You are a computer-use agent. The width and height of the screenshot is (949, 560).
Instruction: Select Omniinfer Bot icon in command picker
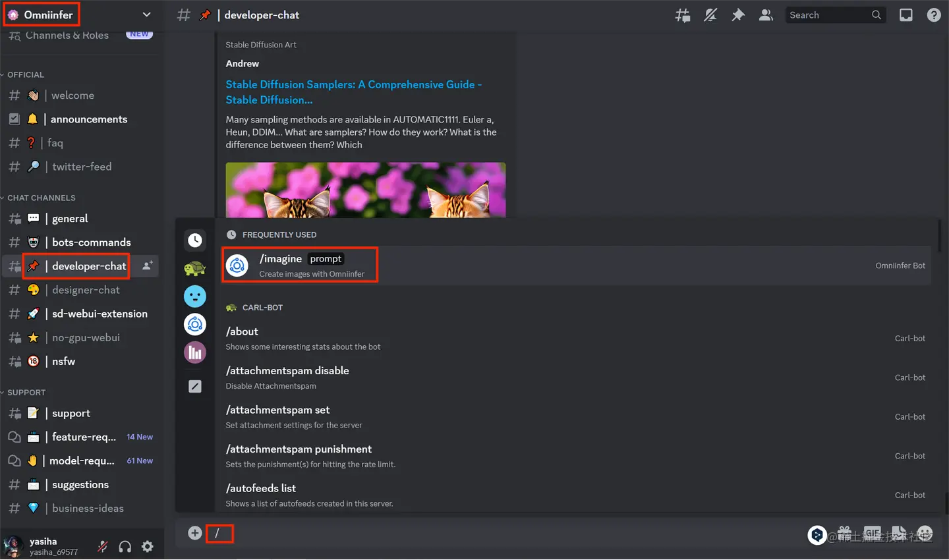pyautogui.click(x=195, y=324)
